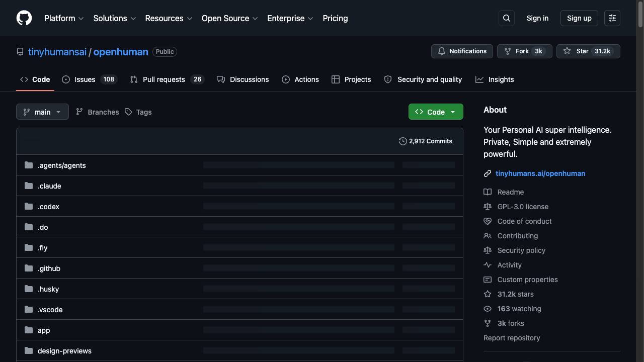Click the pulse icon beside Activity
Screen dimensions: 644x362
[488, 265]
